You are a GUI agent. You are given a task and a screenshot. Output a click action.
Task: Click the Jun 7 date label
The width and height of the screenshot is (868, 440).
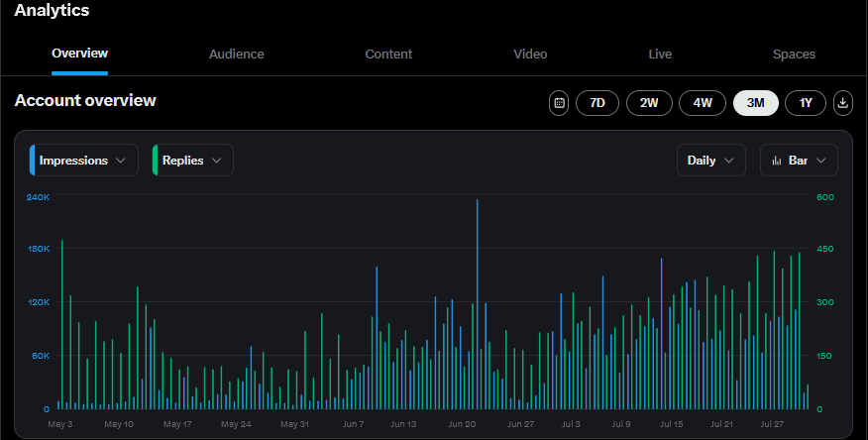point(353,424)
